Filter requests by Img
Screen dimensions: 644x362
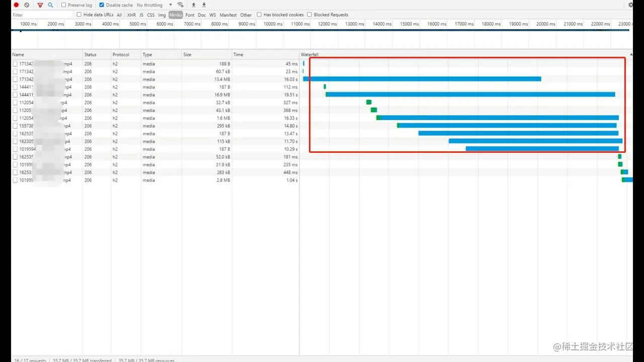tap(162, 15)
